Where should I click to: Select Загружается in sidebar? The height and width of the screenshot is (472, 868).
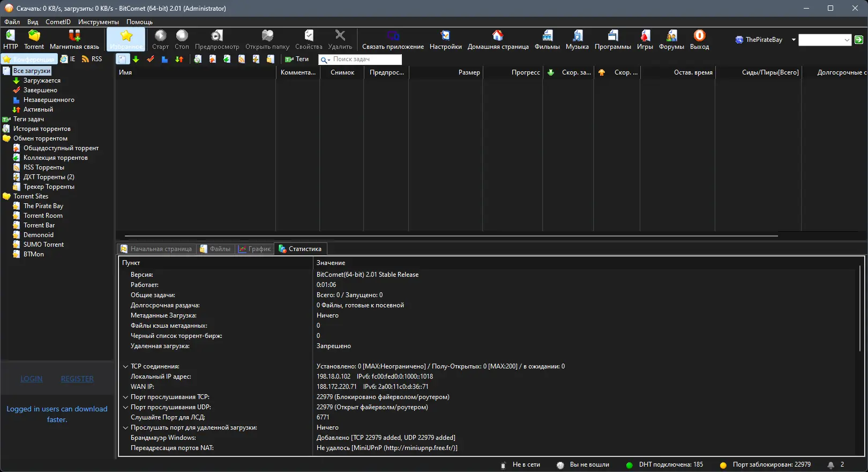pyautogui.click(x=42, y=80)
